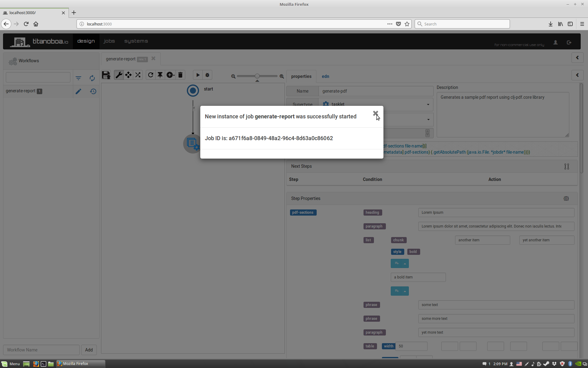The image size is (588, 368).
Task: Collapse the properties panel chevron
Action: point(577,75)
